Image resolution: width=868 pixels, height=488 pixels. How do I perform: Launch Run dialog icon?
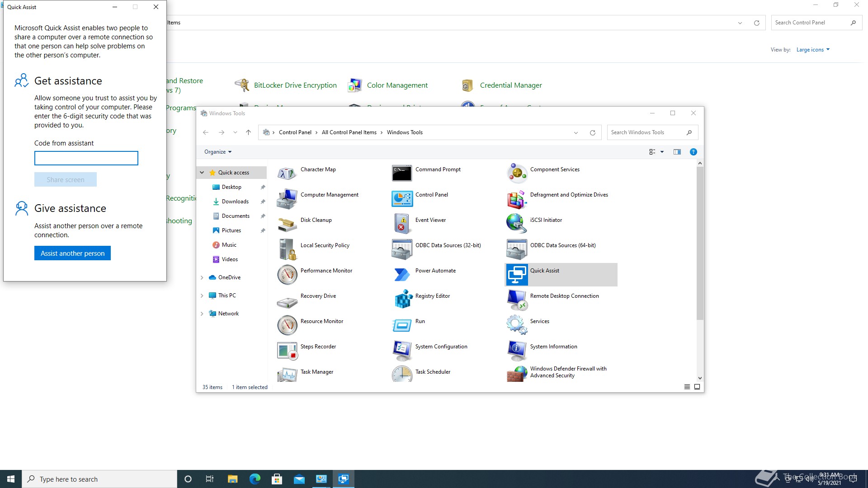402,325
